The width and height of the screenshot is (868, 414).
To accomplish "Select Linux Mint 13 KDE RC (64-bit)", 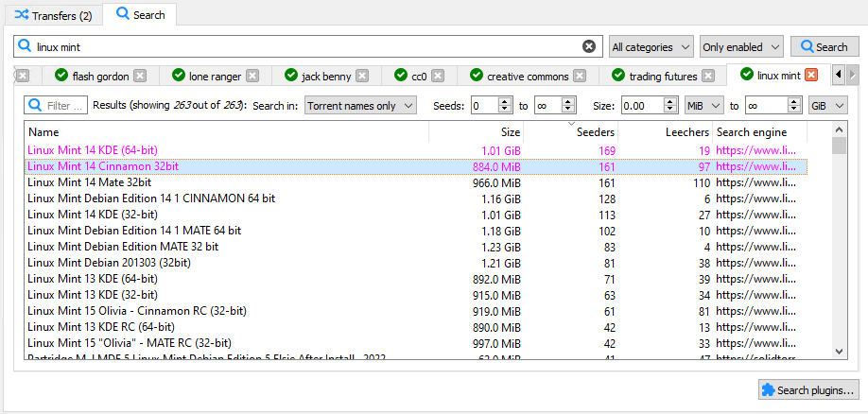I will pos(416,327).
